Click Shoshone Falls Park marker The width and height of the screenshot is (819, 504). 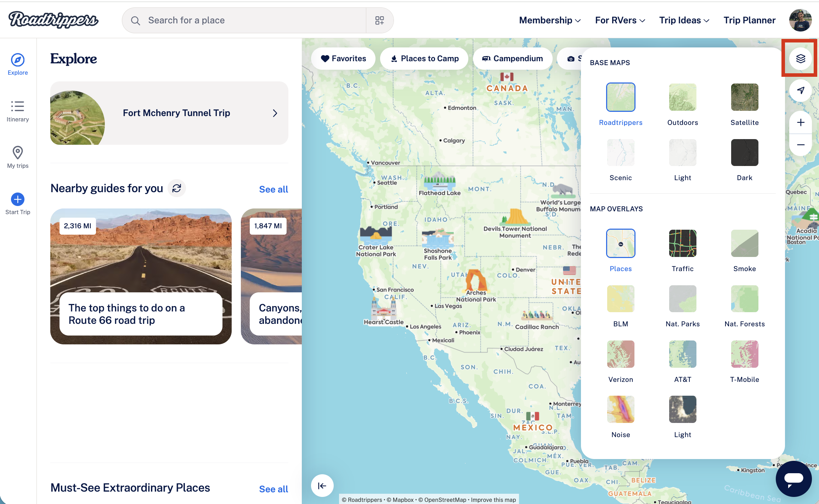(438, 244)
